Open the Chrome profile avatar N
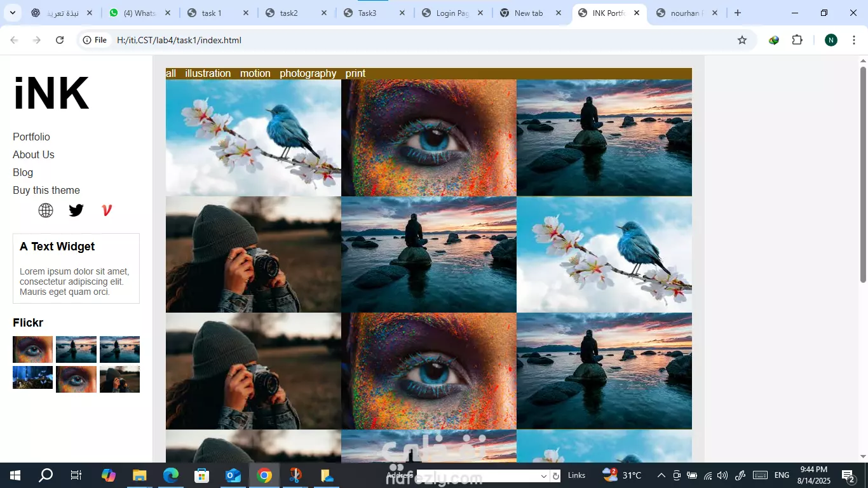This screenshot has height=488, width=868. coord(831,40)
